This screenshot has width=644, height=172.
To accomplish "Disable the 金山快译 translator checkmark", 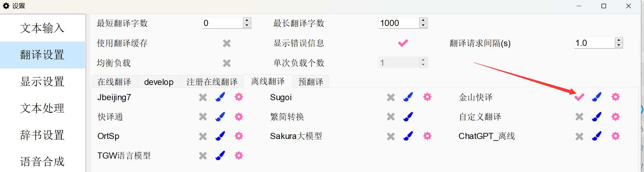I will tap(579, 97).
